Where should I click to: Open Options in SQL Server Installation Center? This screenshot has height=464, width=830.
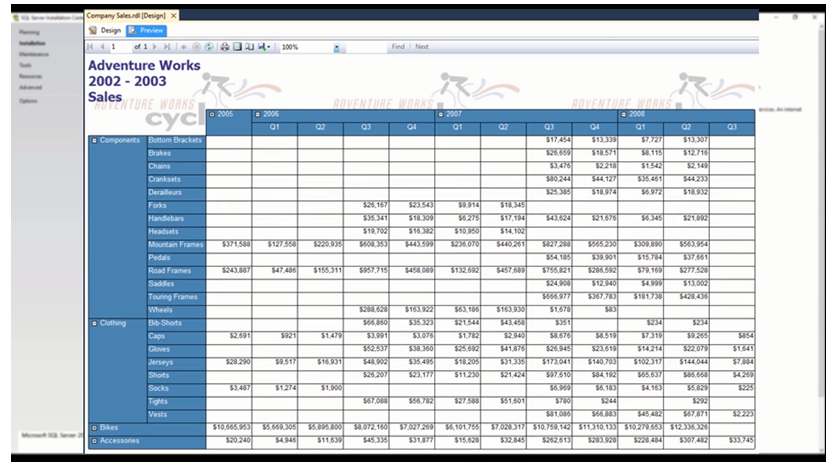[29, 101]
